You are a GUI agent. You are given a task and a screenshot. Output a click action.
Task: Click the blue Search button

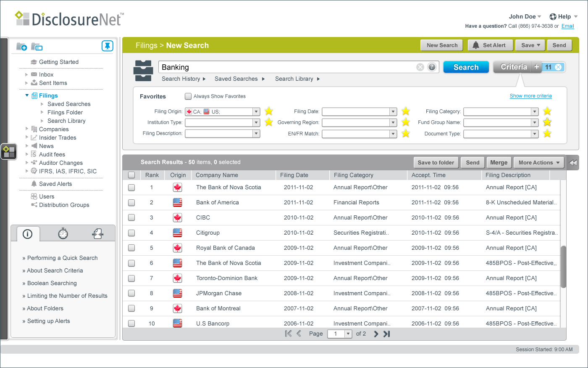pos(466,67)
